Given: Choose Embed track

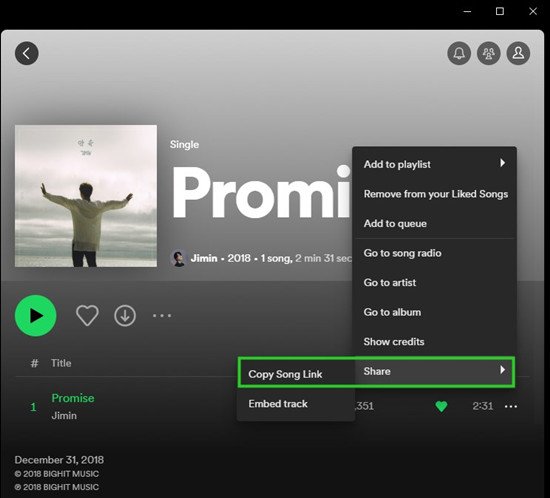Looking at the screenshot, I should tap(296, 404).
